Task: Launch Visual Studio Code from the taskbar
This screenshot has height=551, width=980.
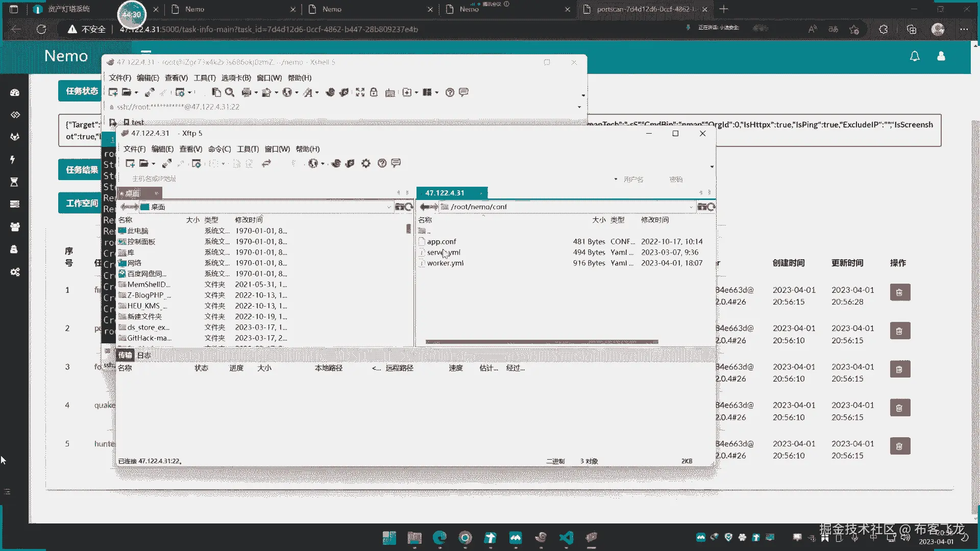Action: [566, 537]
